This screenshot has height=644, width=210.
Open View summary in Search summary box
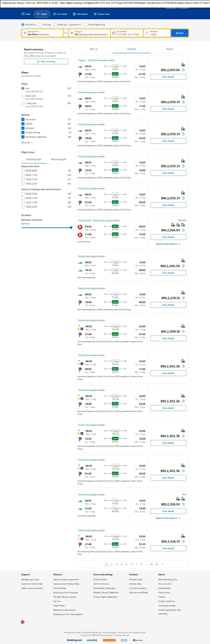[x=46, y=61]
